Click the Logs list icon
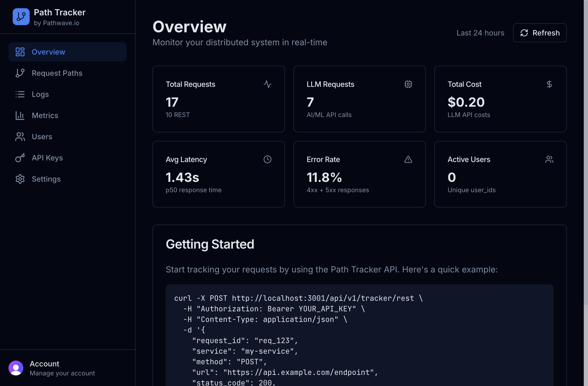This screenshot has height=386, width=588. tap(20, 94)
